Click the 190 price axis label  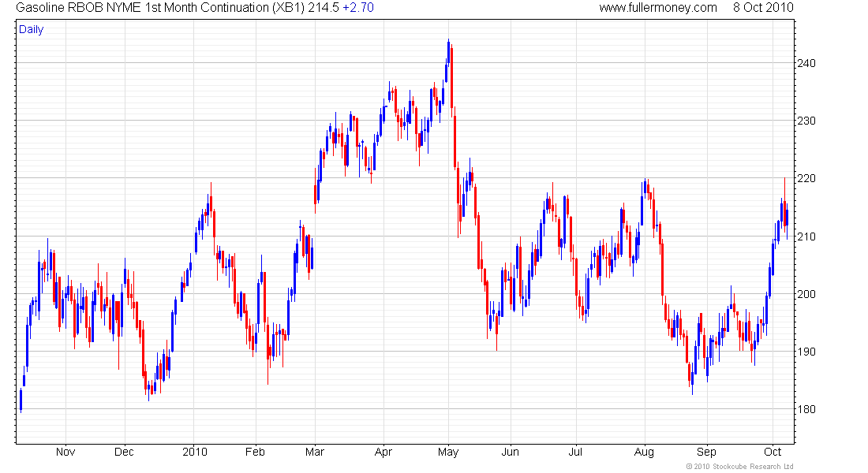[806, 352]
